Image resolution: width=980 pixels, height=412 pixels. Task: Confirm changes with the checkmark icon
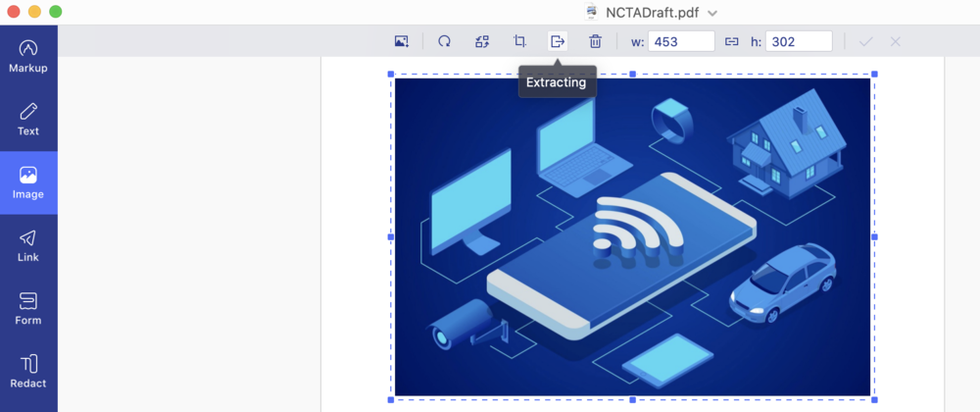[x=865, y=41]
